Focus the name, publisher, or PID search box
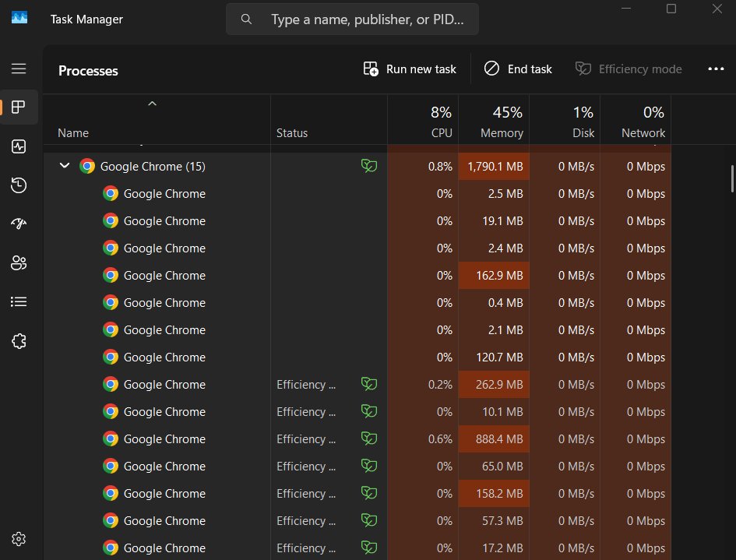This screenshot has height=560, width=736. 353,19
